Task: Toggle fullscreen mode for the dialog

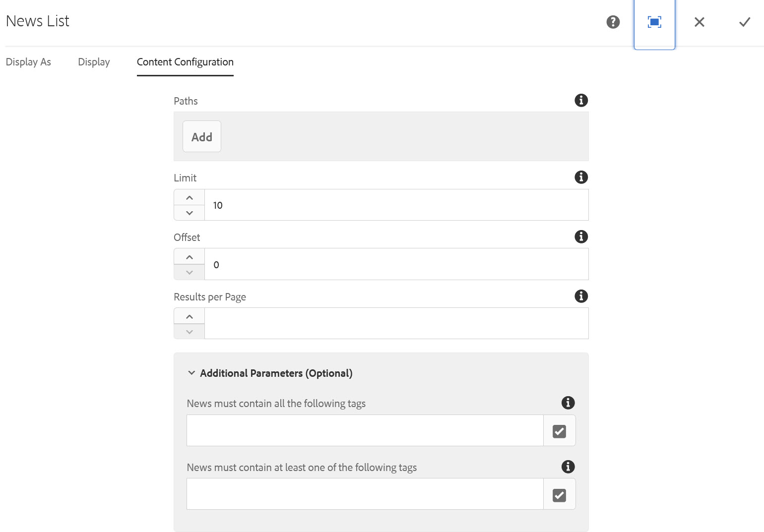Action: (x=654, y=22)
